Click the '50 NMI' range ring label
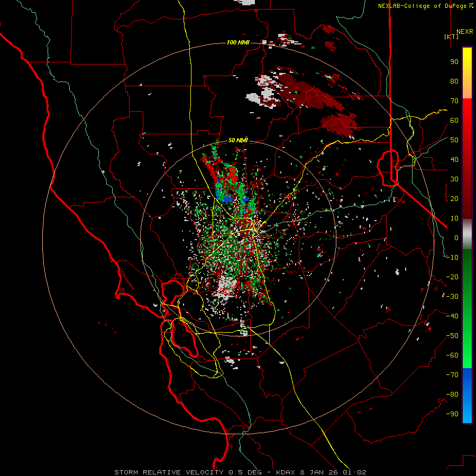The image size is (476, 476). pyautogui.click(x=238, y=140)
